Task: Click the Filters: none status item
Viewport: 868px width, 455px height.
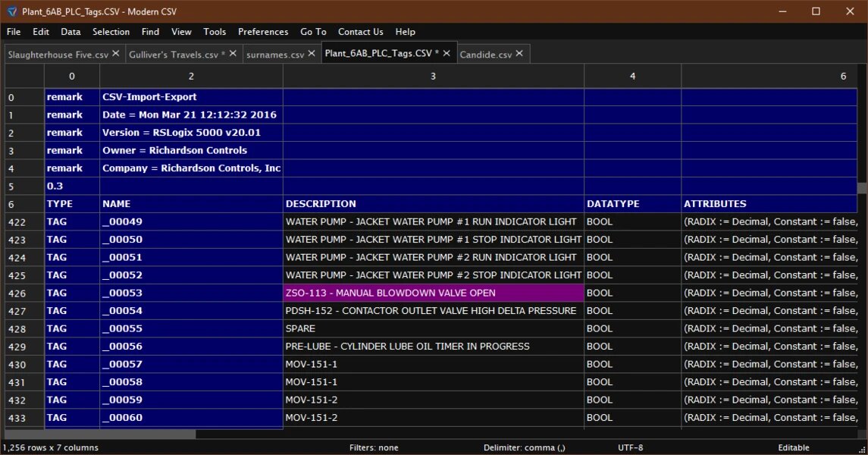Action: [x=374, y=448]
